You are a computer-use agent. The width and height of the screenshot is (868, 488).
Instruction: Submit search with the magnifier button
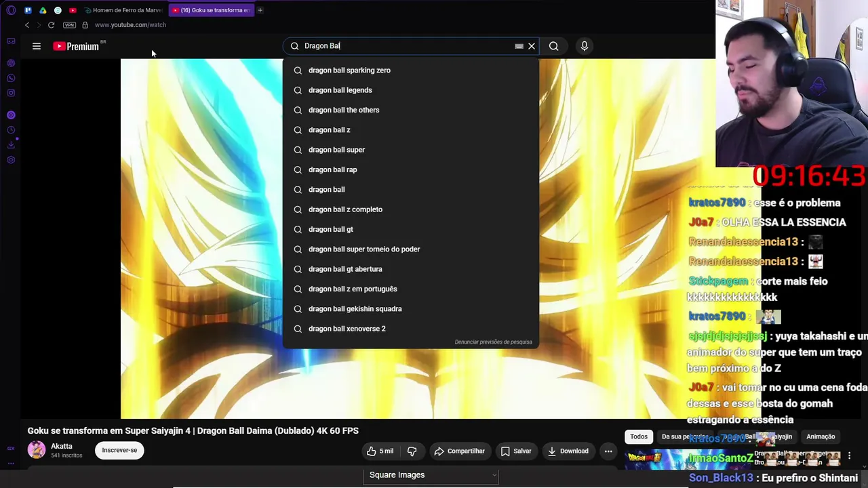pos(554,46)
